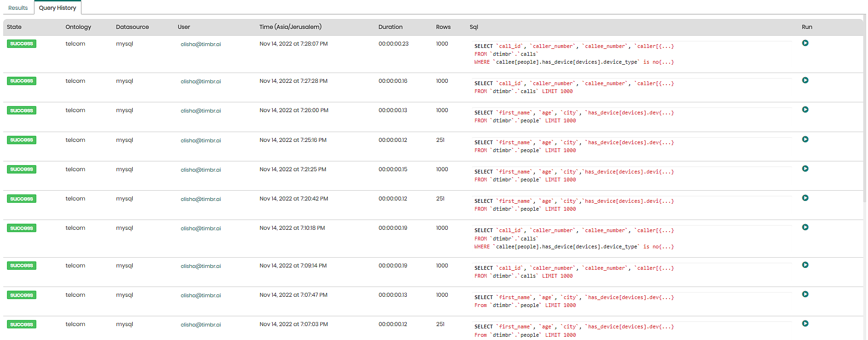The width and height of the screenshot is (868, 340).
Task: Select timestamp Nov 14, 2022 at 7:21:25 PM
Action: click(x=293, y=169)
